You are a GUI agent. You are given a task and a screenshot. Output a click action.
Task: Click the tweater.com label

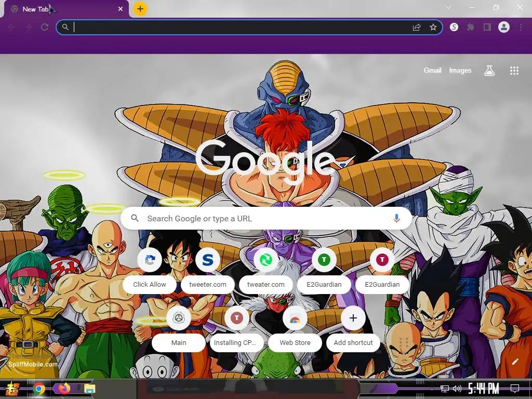266,285
